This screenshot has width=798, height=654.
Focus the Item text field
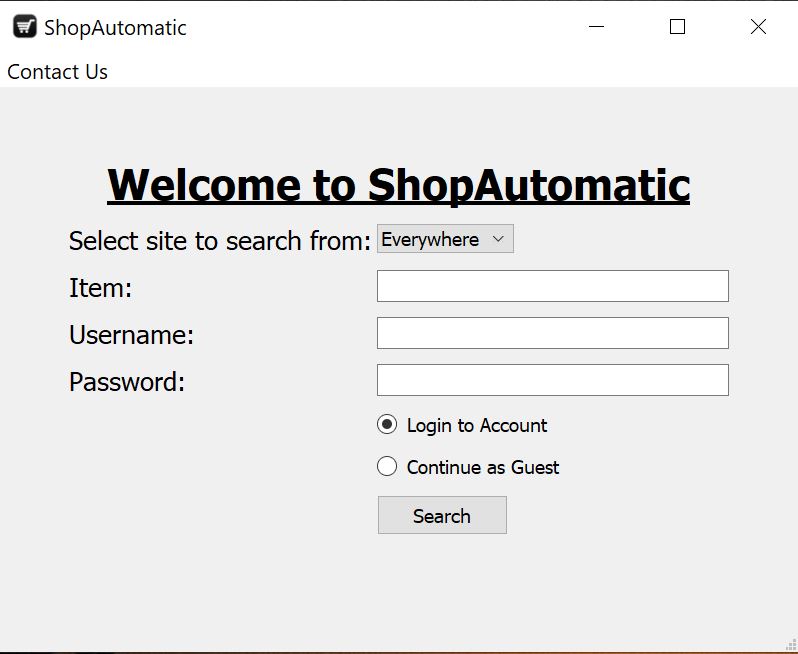[552, 286]
